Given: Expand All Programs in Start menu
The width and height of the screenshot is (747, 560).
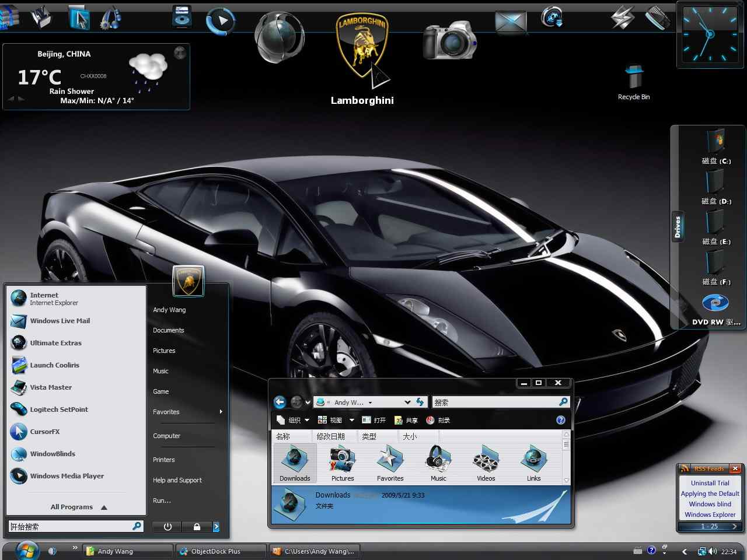Looking at the screenshot, I should [78, 507].
